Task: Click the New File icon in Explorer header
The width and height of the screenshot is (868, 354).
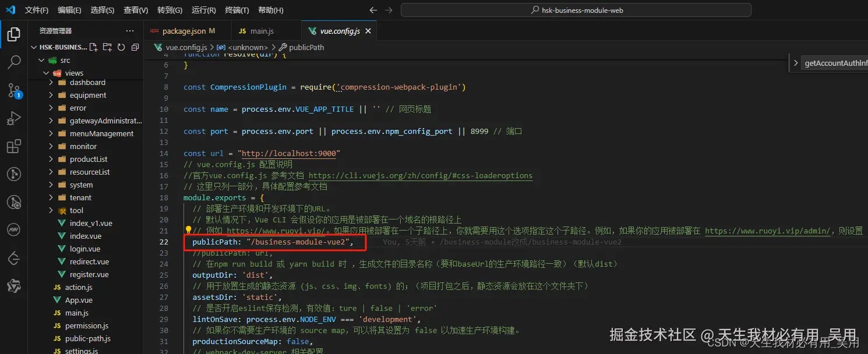Action: pyautogui.click(x=93, y=47)
